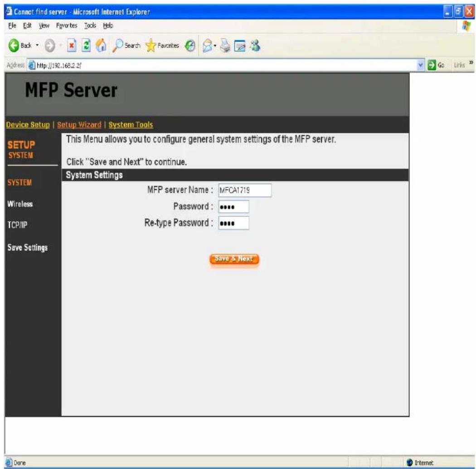Click the IE title bar icon
The image size is (476, 469).
tap(9, 11)
